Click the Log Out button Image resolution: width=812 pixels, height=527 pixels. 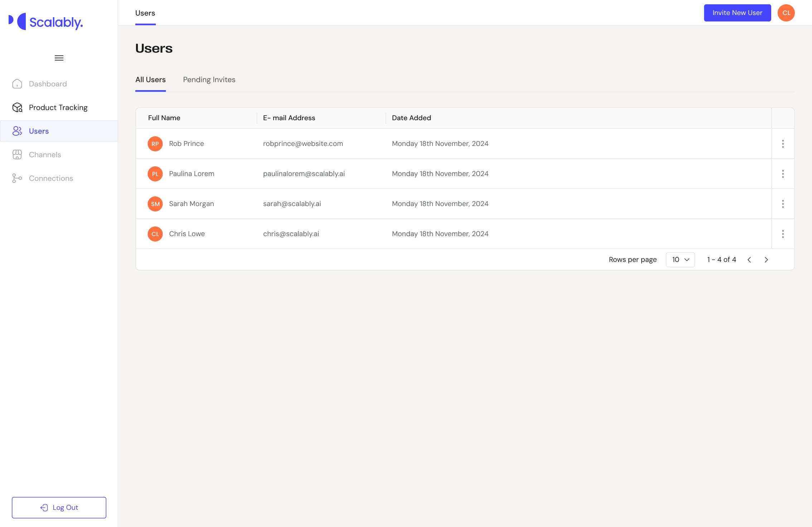pos(59,507)
